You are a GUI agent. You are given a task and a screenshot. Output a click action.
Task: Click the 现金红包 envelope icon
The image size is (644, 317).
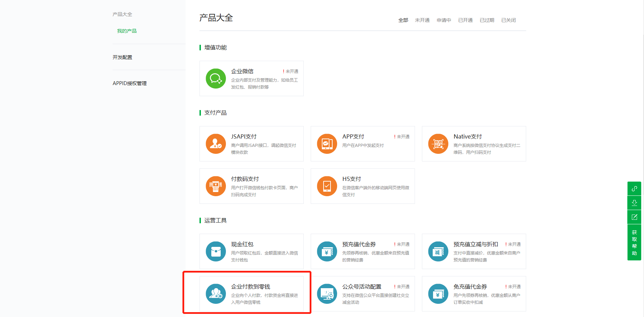[216, 251]
